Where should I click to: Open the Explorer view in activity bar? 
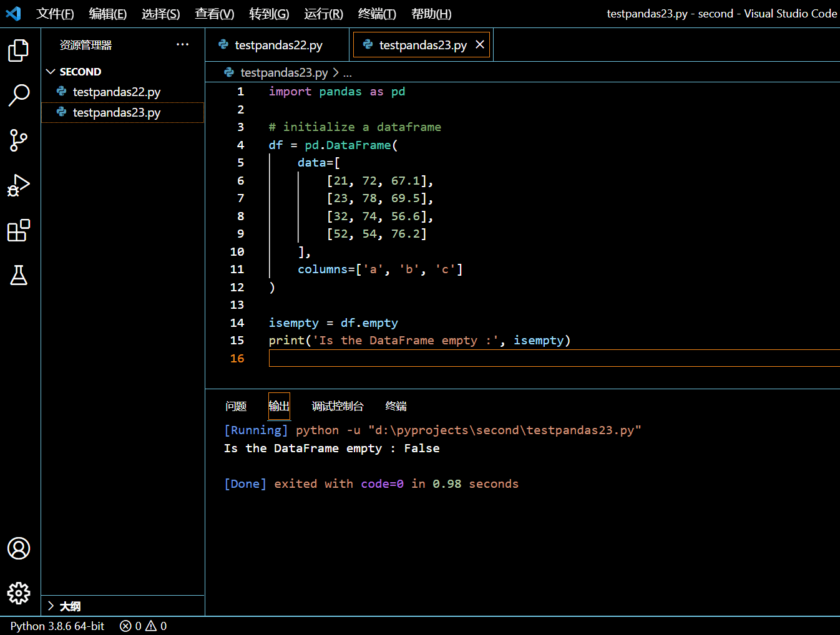19,51
